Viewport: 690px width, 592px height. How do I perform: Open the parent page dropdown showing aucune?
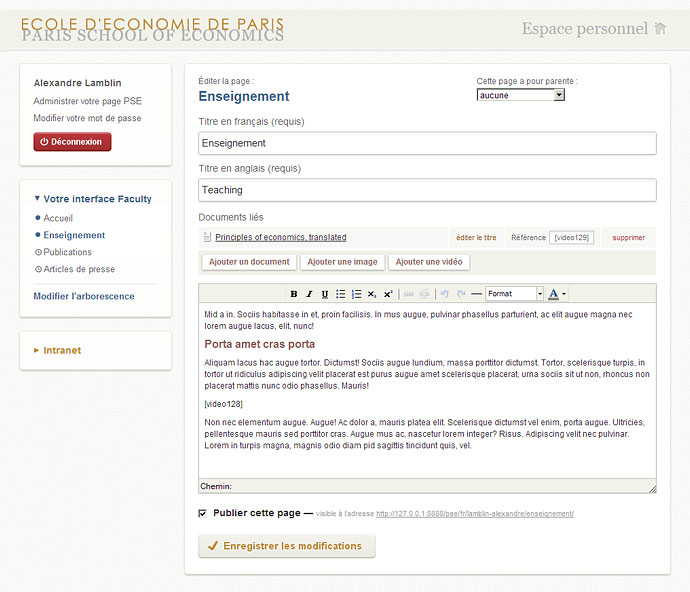(521, 95)
